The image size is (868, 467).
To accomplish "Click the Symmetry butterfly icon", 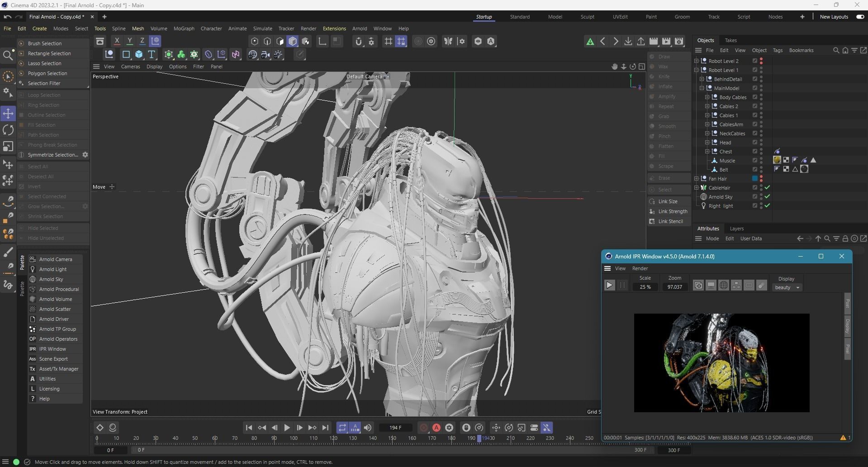I will click(x=448, y=41).
